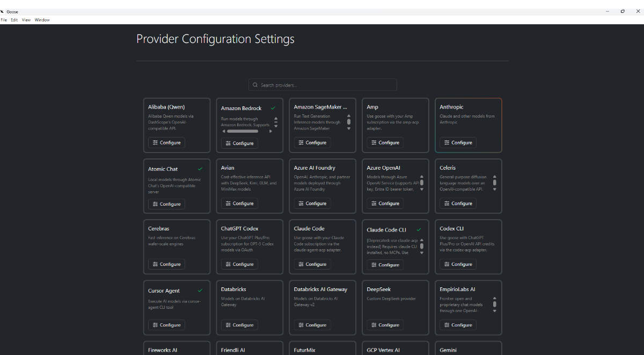Click the down arrow in Azure OpenAI description
The width and height of the screenshot is (644, 355).
(x=422, y=189)
